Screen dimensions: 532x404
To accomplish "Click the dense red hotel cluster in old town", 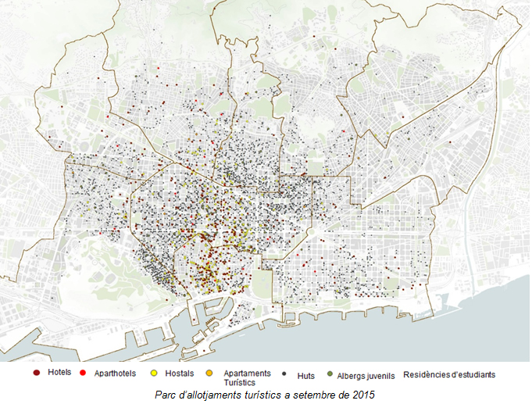I will (x=205, y=264).
